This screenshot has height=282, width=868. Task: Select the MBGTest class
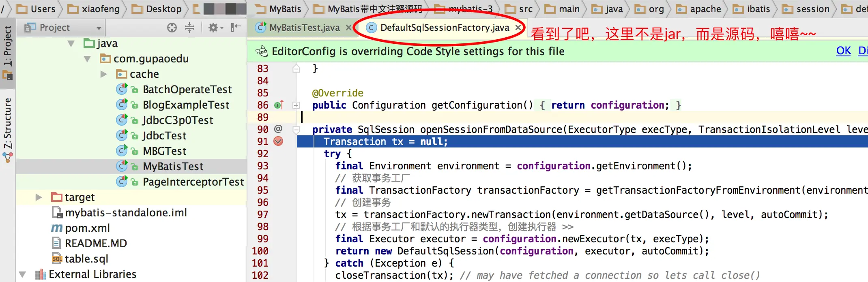(x=164, y=151)
